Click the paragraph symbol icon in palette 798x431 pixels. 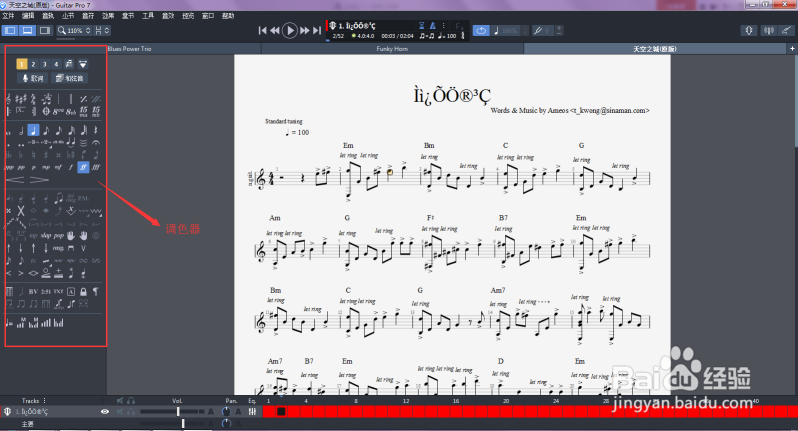pyautogui.click(x=96, y=291)
